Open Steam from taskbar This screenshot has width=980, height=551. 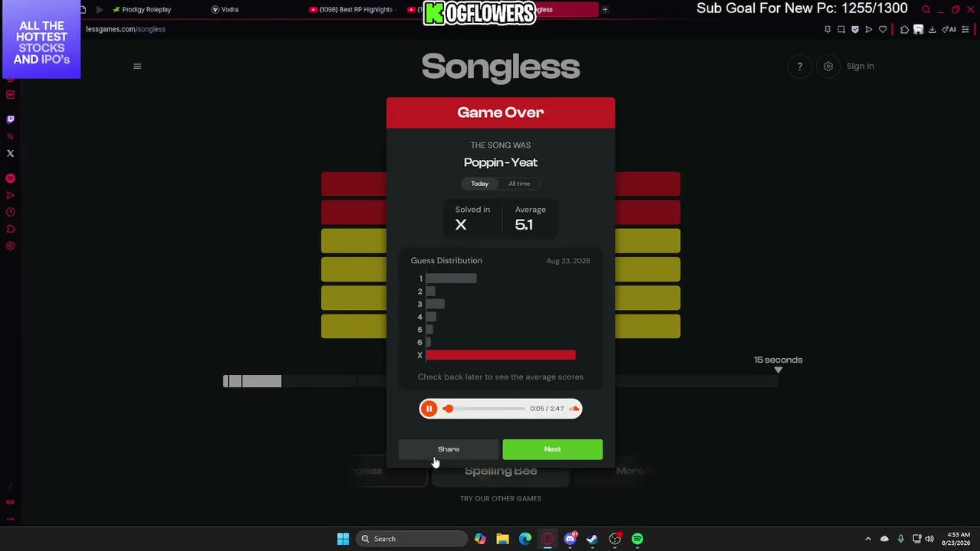[x=592, y=539]
